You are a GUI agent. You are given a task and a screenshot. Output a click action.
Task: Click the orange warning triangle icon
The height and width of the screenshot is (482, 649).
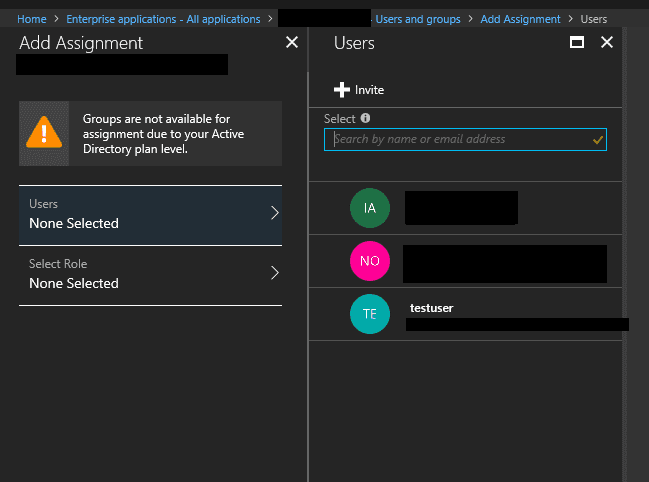pos(44,132)
